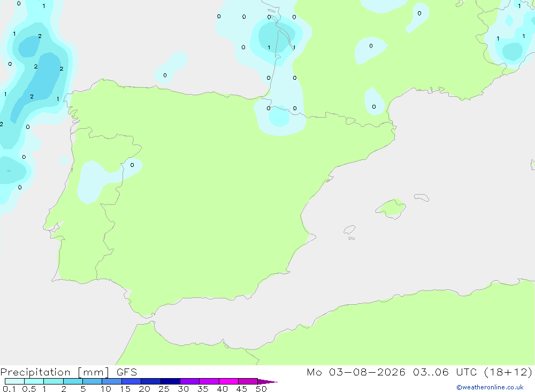Click Ibiza island outline on the map
The image size is (535, 392).
349,229
